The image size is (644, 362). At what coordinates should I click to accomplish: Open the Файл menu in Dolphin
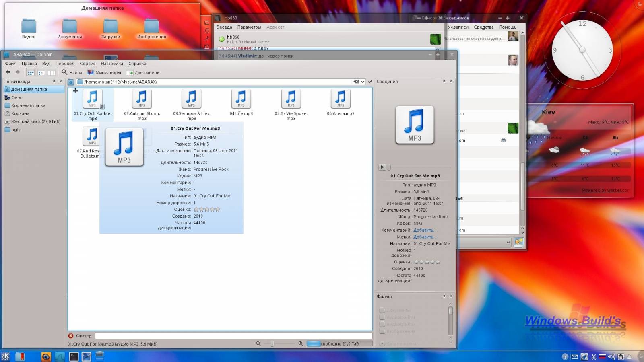pos(10,64)
